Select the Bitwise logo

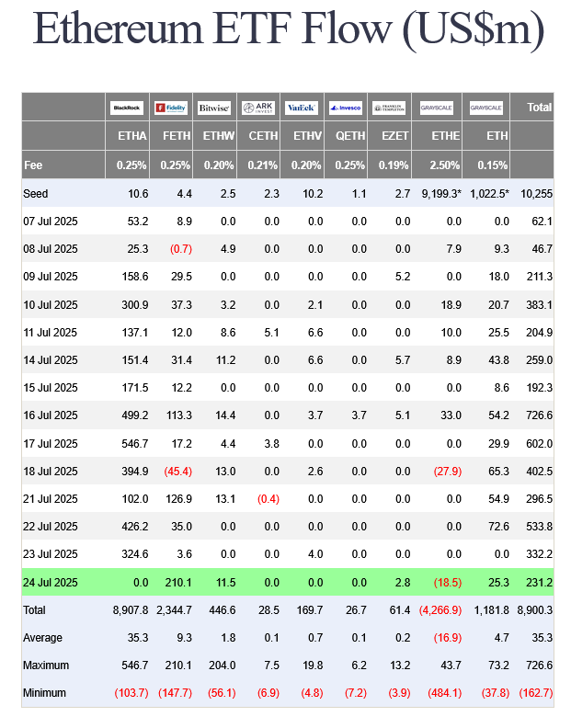click(x=214, y=108)
